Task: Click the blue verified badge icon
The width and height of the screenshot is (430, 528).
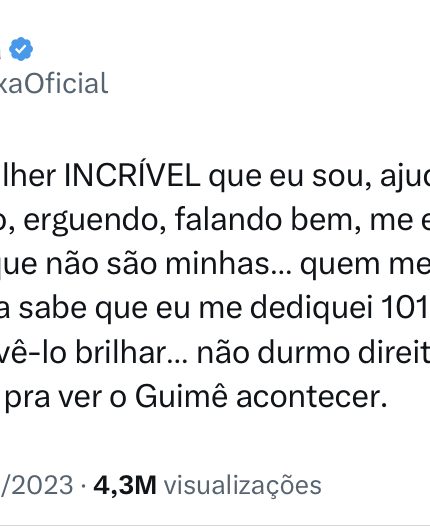Action: pyautogui.click(x=21, y=49)
